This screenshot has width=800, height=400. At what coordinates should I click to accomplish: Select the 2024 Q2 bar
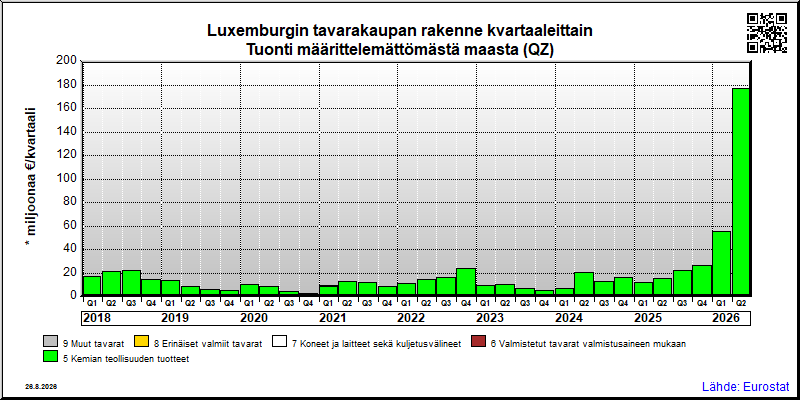583,284
